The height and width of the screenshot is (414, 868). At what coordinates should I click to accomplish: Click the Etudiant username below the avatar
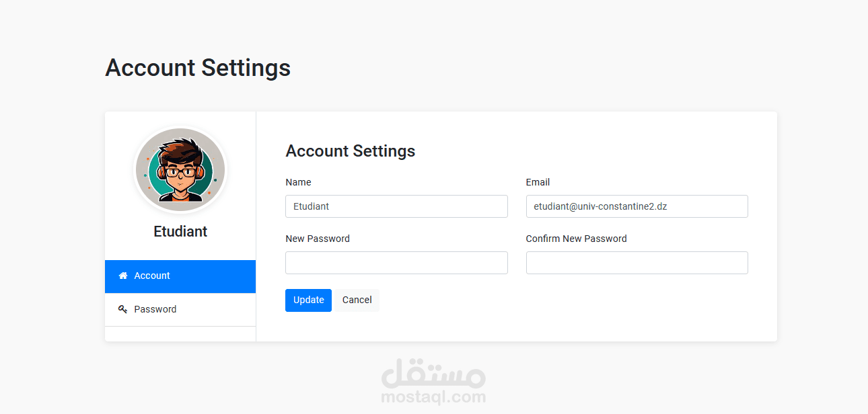[180, 231]
